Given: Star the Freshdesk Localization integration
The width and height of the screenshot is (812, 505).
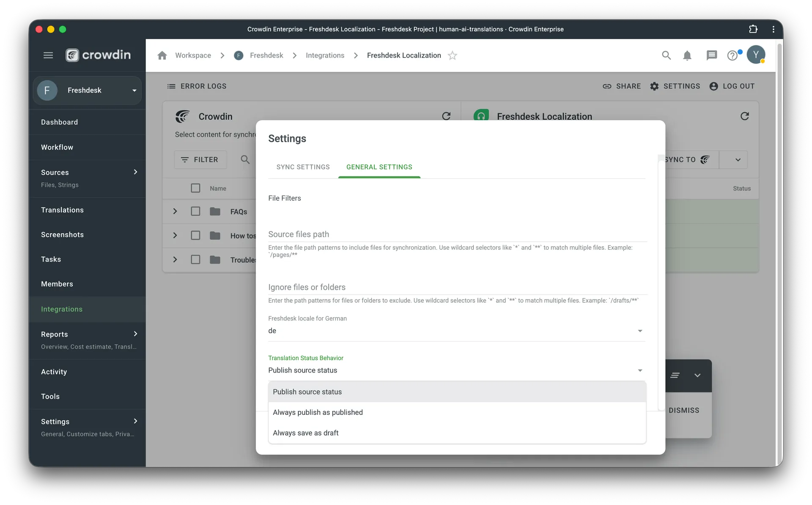Looking at the screenshot, I should pyautogui.click(x=453, y=55).
